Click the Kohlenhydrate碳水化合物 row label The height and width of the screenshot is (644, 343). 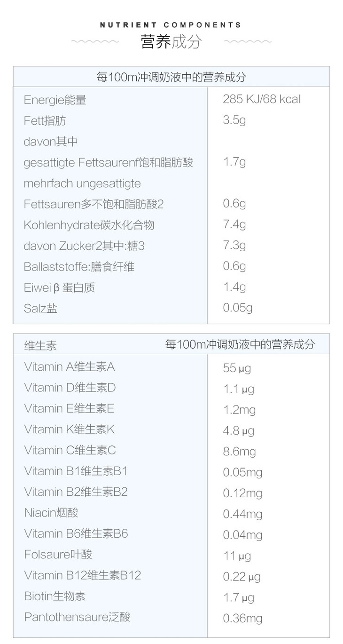[89, 225]
